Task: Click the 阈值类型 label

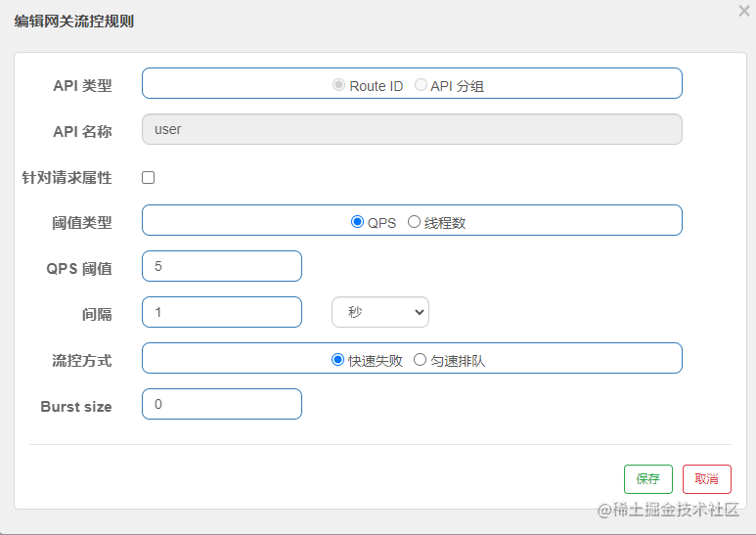Action: click(x=82, y=223)
